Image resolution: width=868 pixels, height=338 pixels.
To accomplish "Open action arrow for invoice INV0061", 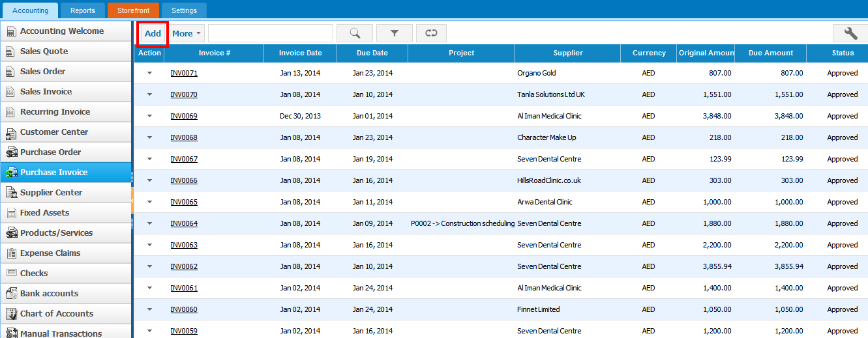I will [x=149, y=288].
